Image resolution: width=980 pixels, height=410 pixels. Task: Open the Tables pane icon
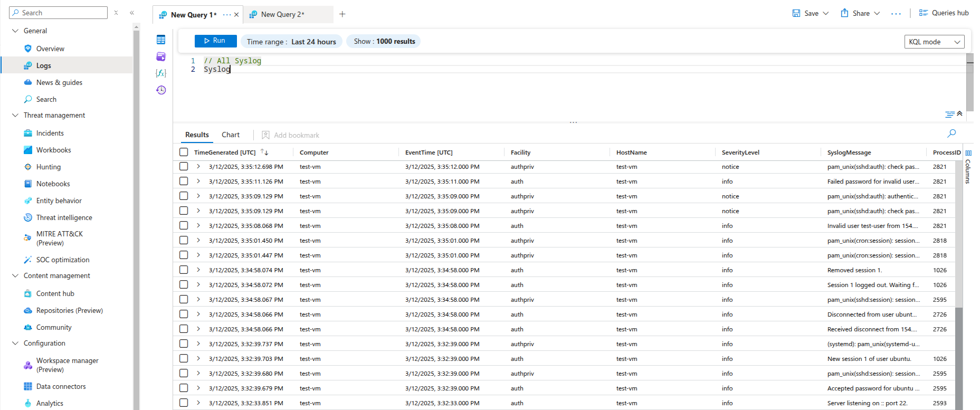pos(161,40)
